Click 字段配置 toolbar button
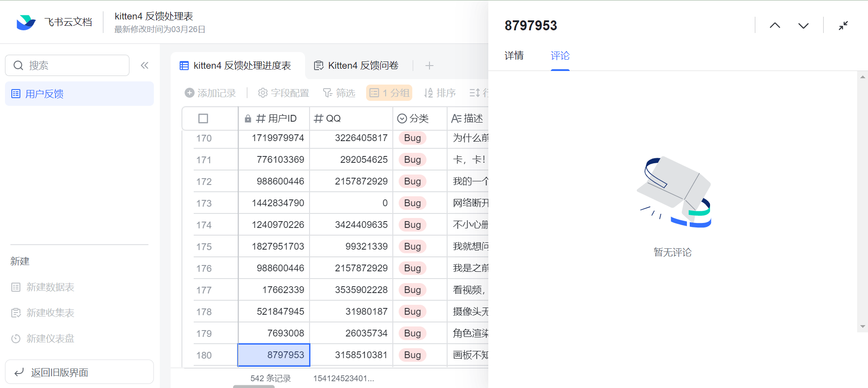The width and height of the screenshot is (868, 388). 284,93
